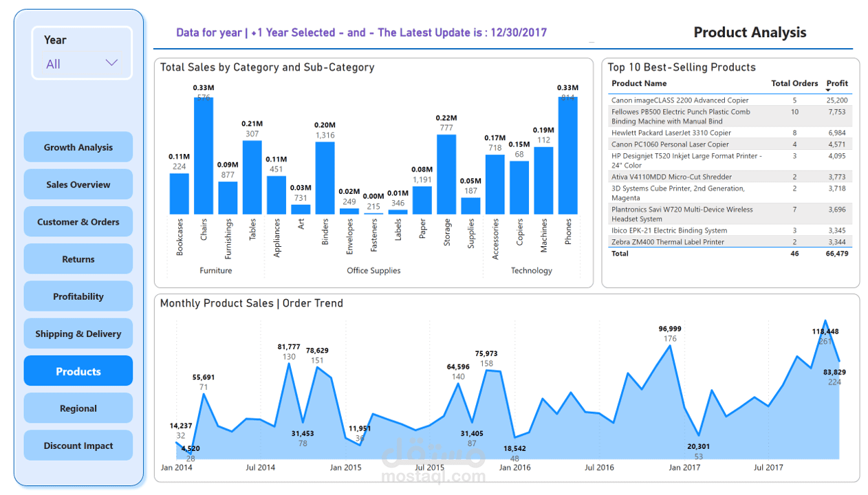Click the Supplies bar in sales chart
Viewport: 868px width, 495px height.
(470, 206)
